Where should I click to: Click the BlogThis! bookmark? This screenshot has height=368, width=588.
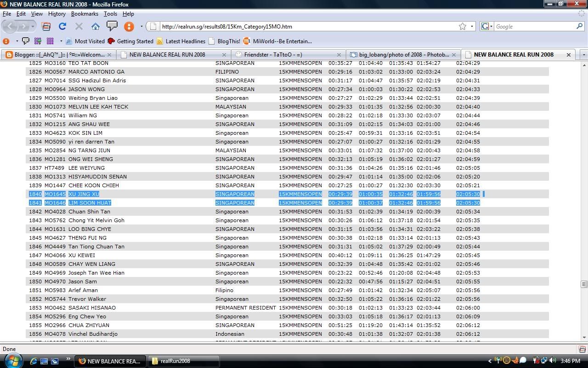[x=228, y=41]
